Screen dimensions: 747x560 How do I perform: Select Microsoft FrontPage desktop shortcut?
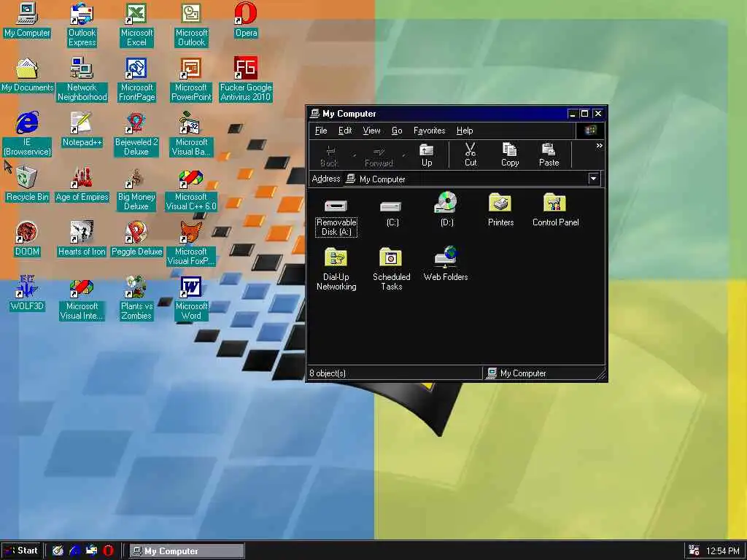tap(136, 80)
